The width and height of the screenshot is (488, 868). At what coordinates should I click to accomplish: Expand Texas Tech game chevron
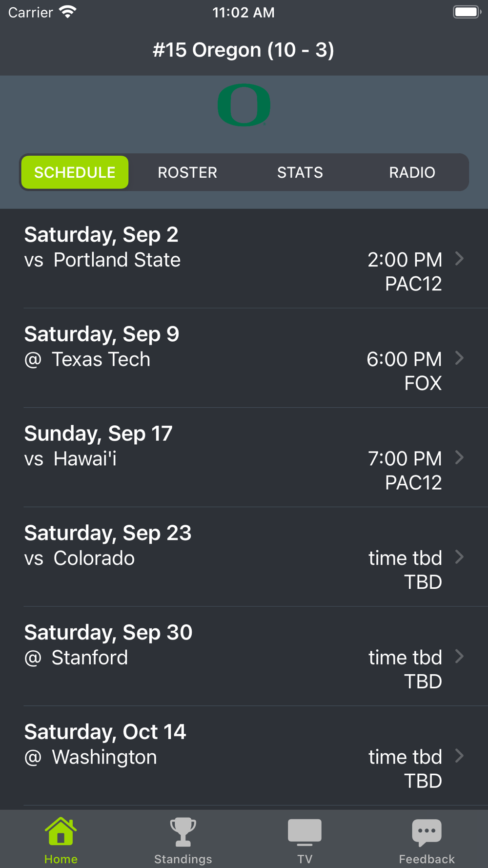[459, 358]
